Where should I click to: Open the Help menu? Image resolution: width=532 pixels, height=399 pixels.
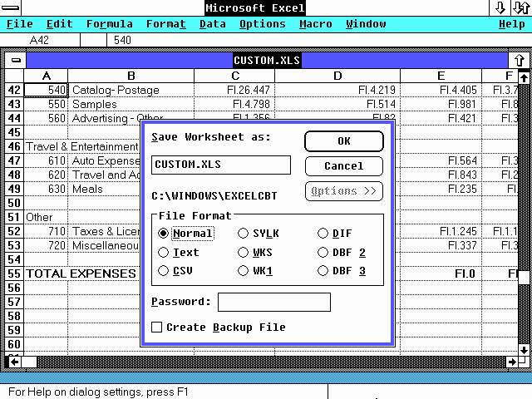[512, 24]
